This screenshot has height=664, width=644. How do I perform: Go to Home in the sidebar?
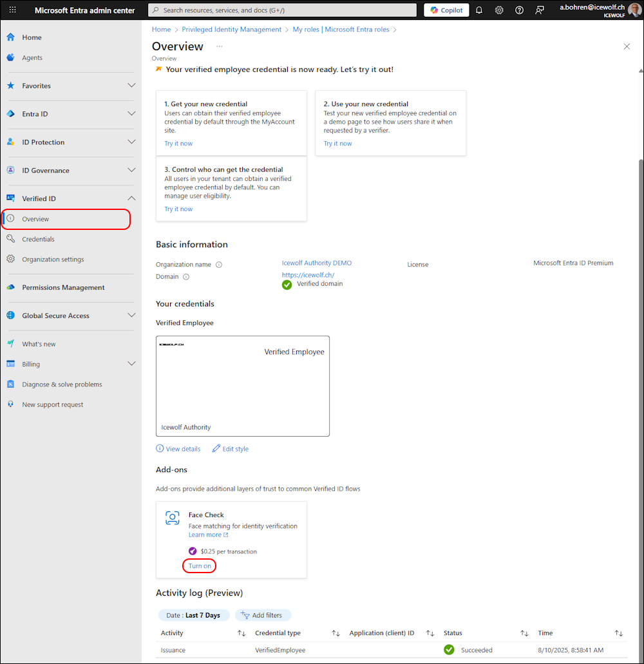coord(32,37)
